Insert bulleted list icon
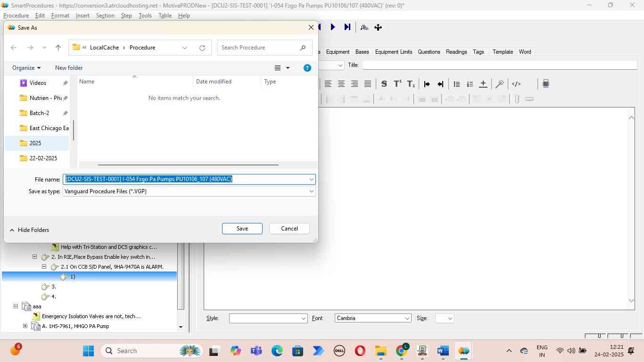644x362 pixels. [x=456, y=84]
